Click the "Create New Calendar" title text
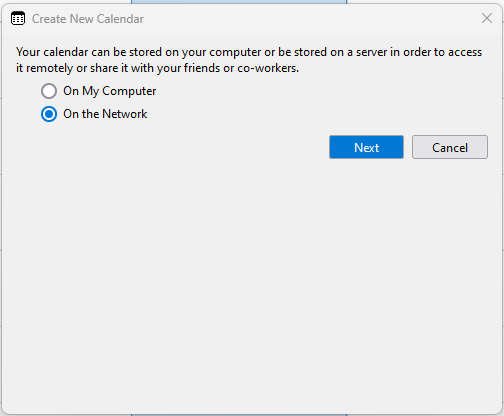This screenshot has height=416, width=504. point(88,19)
